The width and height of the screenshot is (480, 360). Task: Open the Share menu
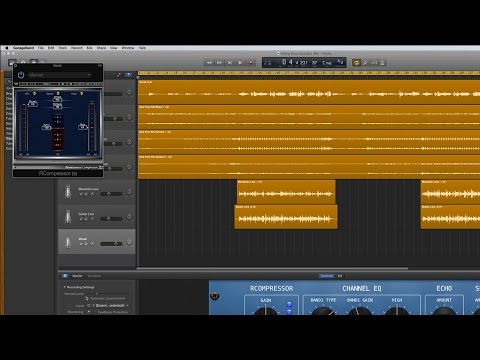point(101,48)
